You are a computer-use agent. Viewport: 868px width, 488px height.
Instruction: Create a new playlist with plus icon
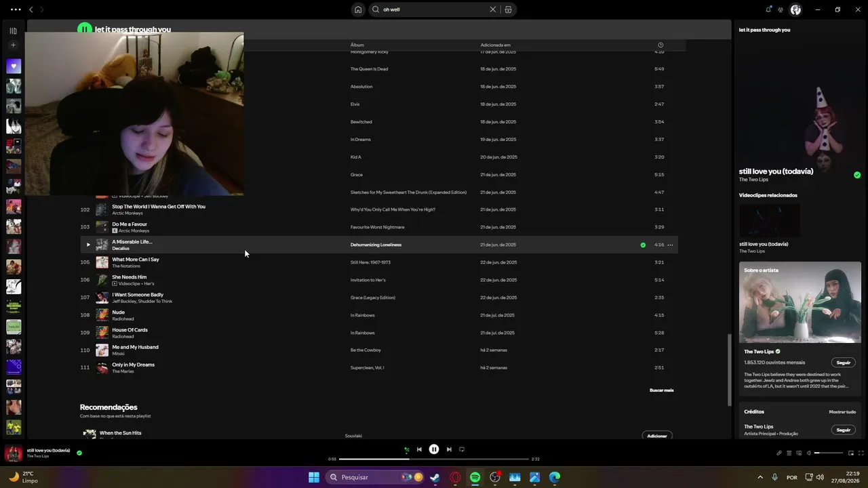tap(13, 45)
